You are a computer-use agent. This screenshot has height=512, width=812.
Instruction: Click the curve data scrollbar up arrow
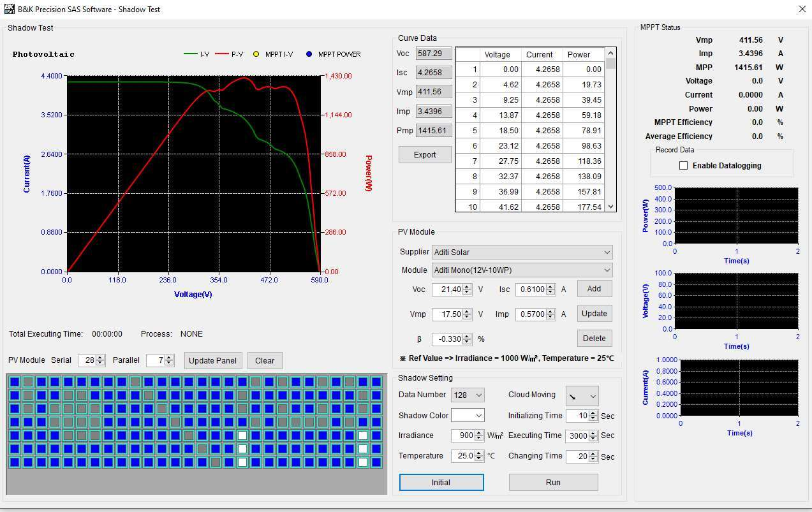[x=611, y=53]
